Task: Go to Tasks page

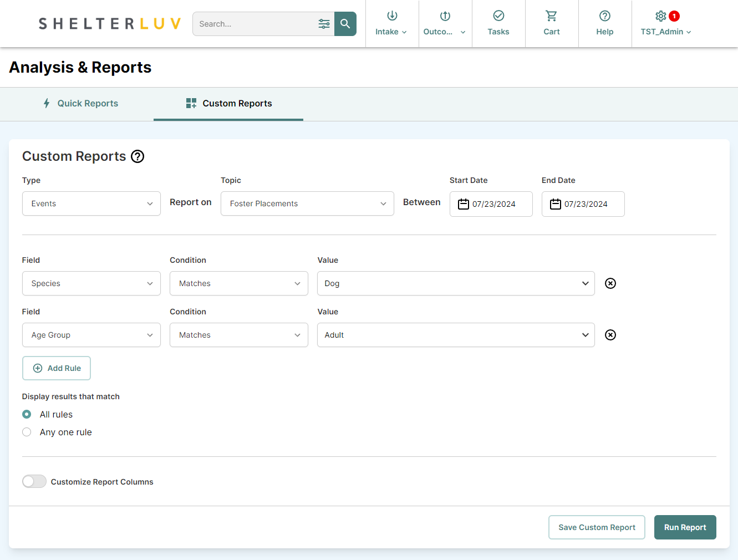Action: 498,24
